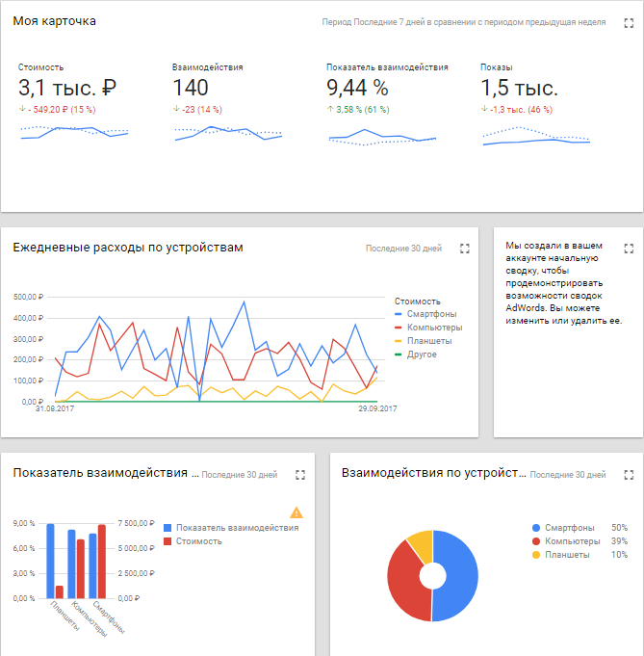Click the red Компьютеры donut segment
Image resolution: width=644 pixels, height=656 pixels.
pos(403,584)
